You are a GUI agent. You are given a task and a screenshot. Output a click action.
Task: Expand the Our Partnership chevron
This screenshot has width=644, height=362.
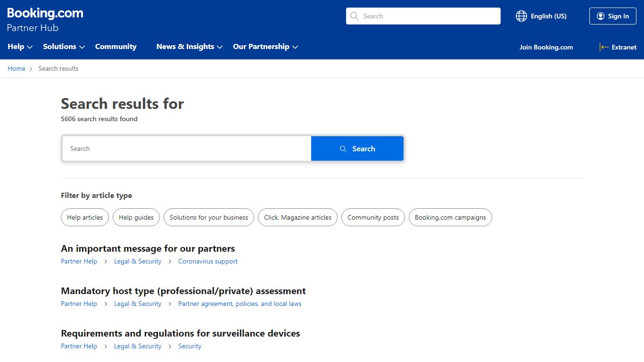[295, 47]
